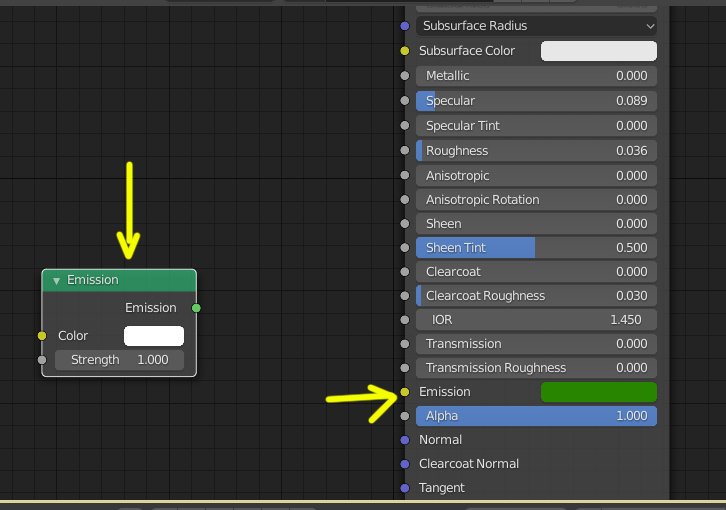
Task: Click the Sheen Tint slider
Action: [536, 248]
